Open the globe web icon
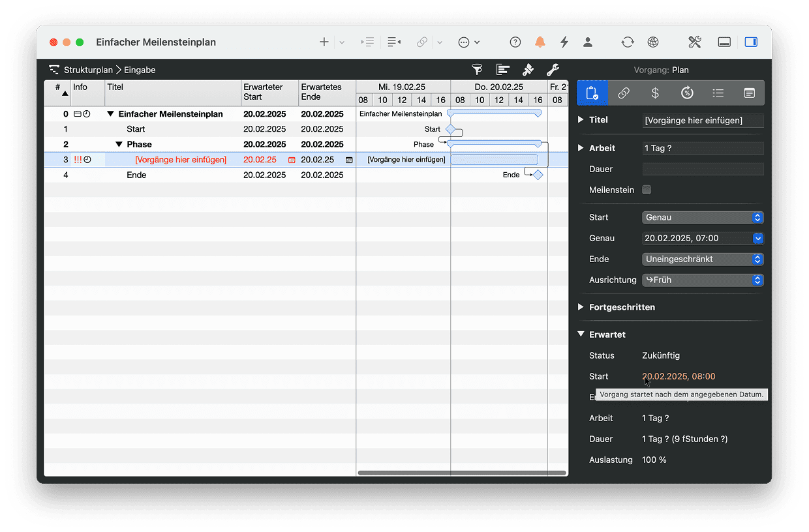This screenshot has height=532, width=809. [653, 42]
